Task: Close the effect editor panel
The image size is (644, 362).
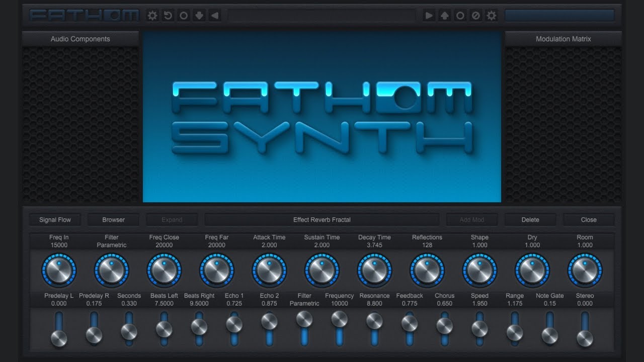Action: 589,220
